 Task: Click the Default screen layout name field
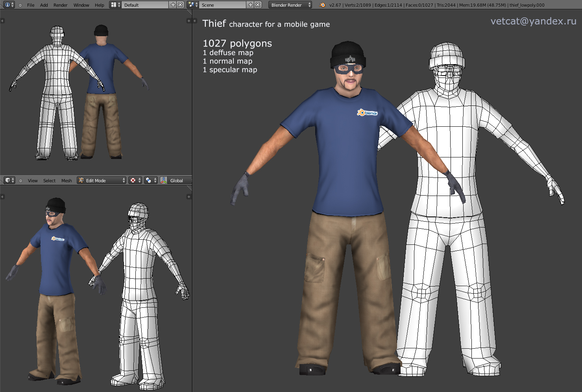coord(145,5)
